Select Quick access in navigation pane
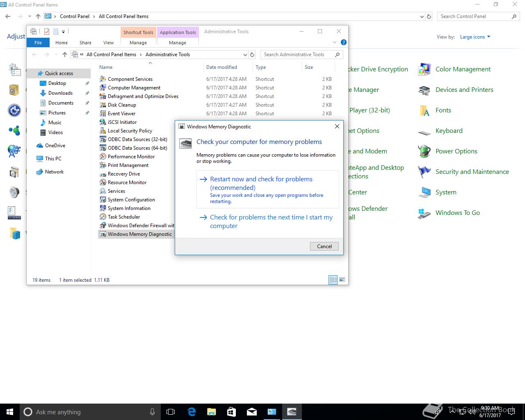The image size is (525, 420). (59, 73)
